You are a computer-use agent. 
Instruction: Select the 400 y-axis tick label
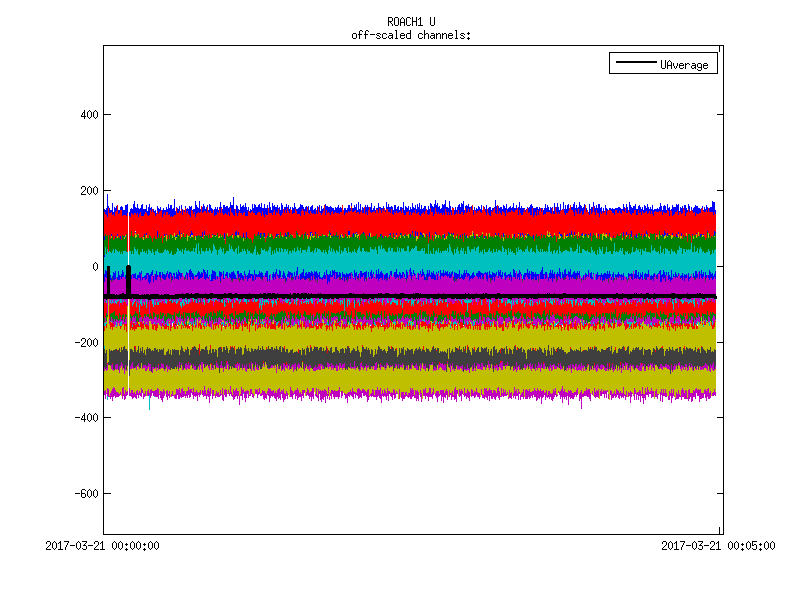pyautogui.click(x=88, y=115)
